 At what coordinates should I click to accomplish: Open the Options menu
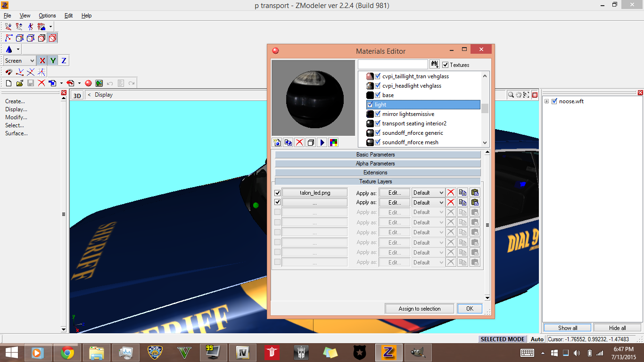tap(47, 16)
